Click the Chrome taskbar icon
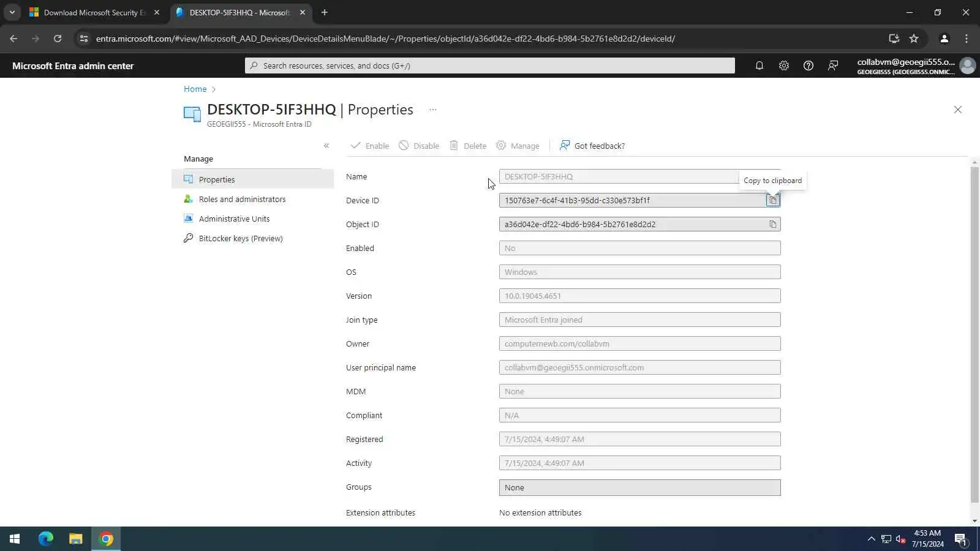The image size is (980, 551). [x=106, y=539]
